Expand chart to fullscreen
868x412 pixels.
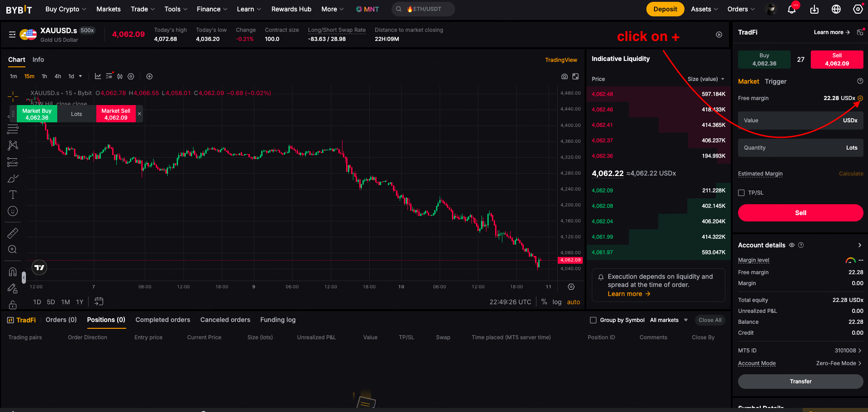pos(575,76)
